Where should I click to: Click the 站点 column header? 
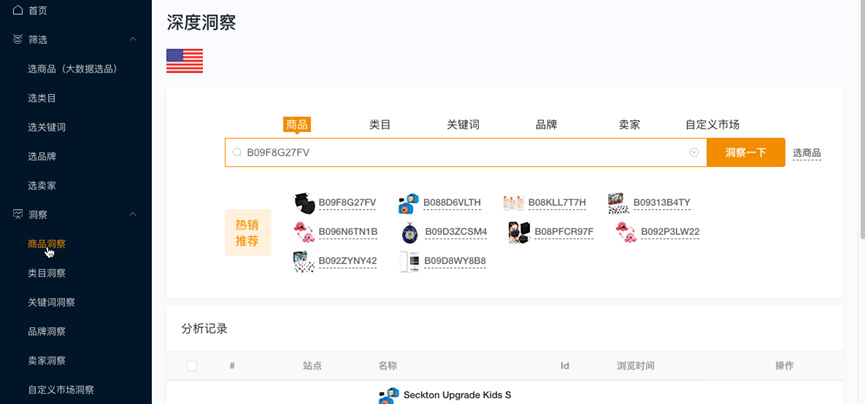[x=312, y=366]
